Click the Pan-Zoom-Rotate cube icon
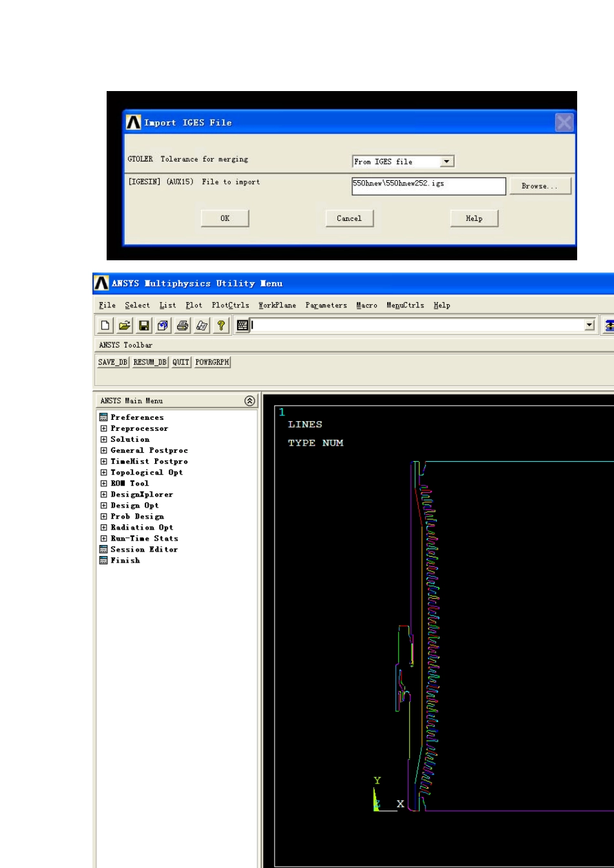Viewport: 614px width, 868px height. [x=164, y=326]
